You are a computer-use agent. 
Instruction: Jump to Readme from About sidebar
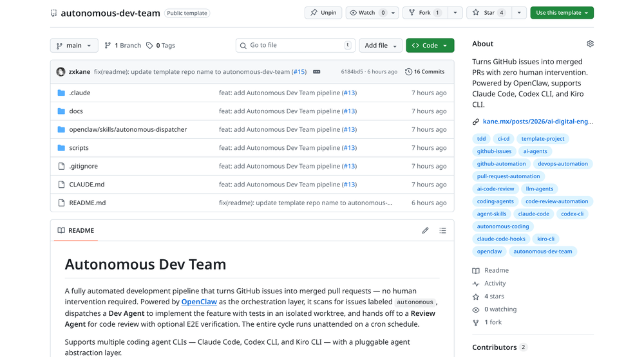pos(491,270)
